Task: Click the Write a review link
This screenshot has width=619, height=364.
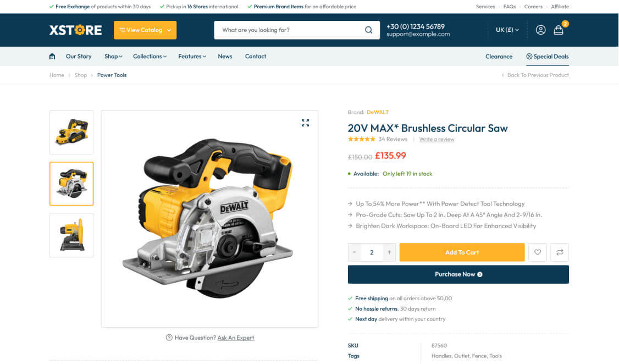Action: pos(436,139)
